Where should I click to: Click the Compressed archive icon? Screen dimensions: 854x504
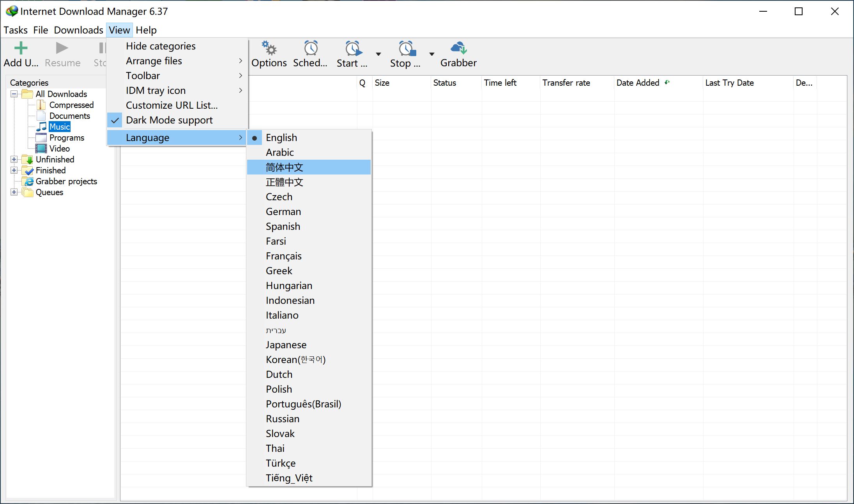(41, 105)
